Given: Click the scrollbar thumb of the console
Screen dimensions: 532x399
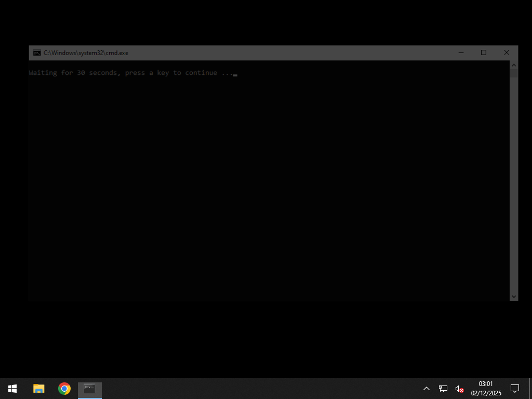Looking at the screenshot, I should point(514,73).
